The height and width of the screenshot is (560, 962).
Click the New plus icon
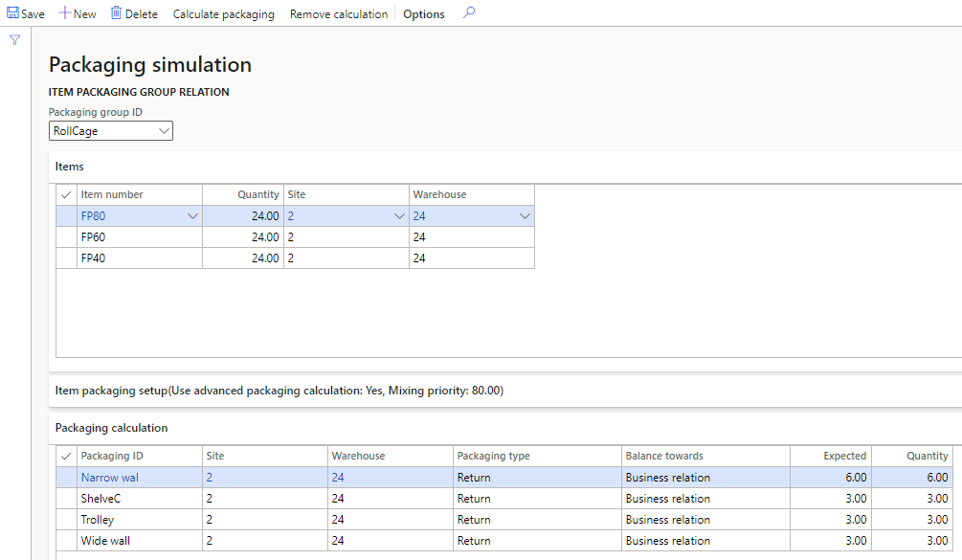[x=66, y=13]
